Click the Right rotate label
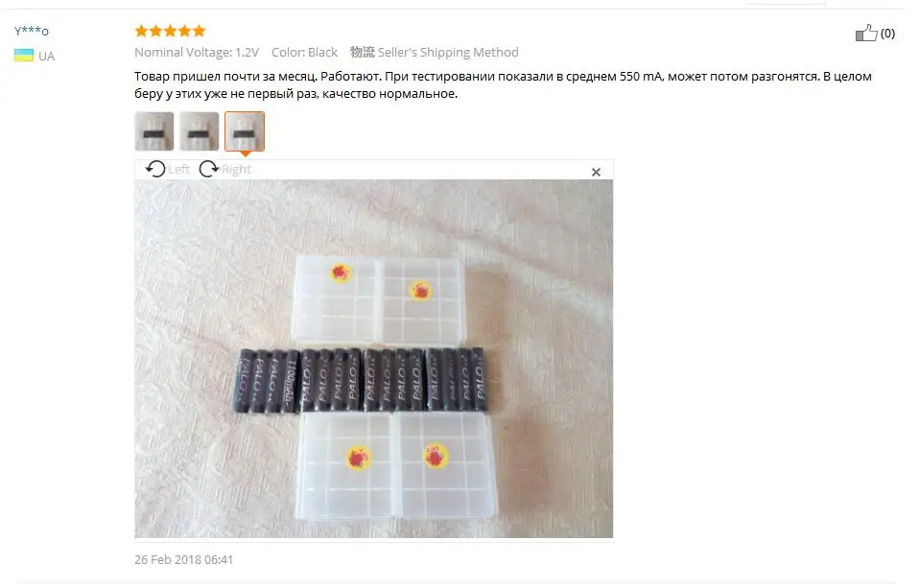919x588 pixels. pos(236,170)
